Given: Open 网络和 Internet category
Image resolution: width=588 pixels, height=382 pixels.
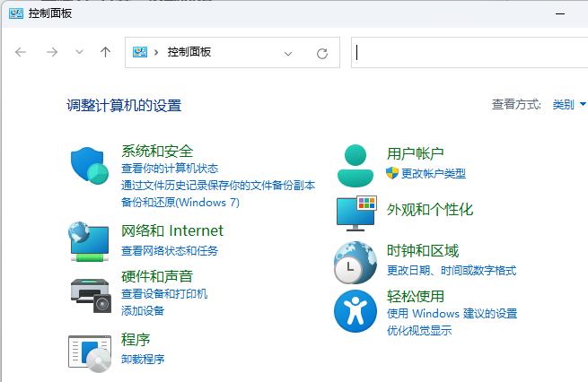Looking at the screenshot, I should coord(172,230).
